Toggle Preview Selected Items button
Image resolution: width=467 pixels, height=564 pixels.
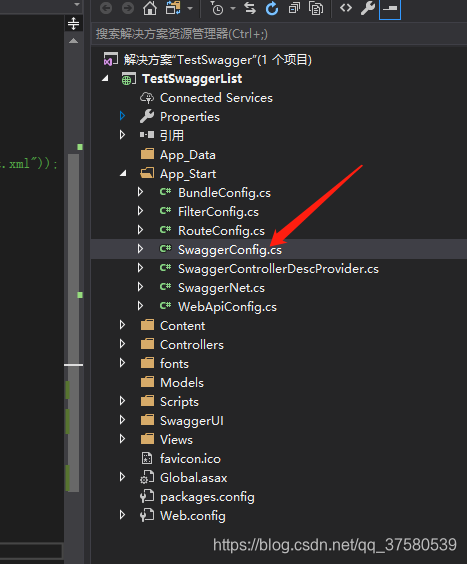click(390, 9)
